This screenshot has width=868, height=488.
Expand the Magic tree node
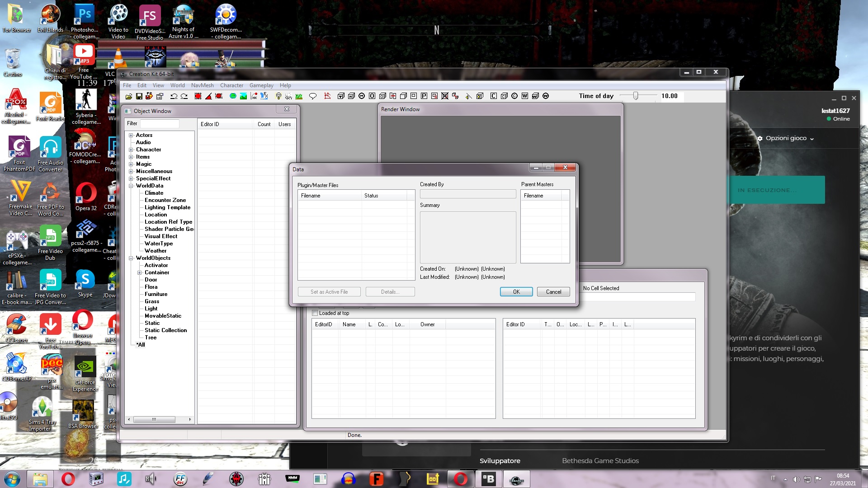131,164
